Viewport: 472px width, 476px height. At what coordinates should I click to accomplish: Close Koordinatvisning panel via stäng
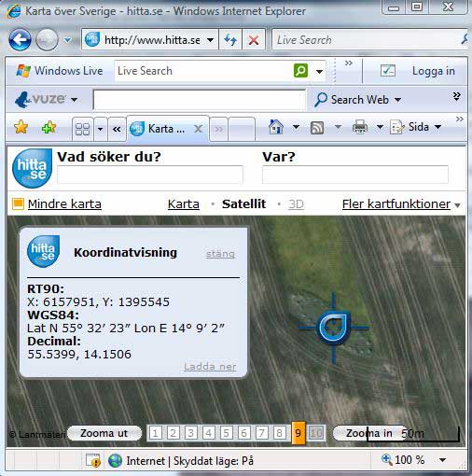pos(220,254)
